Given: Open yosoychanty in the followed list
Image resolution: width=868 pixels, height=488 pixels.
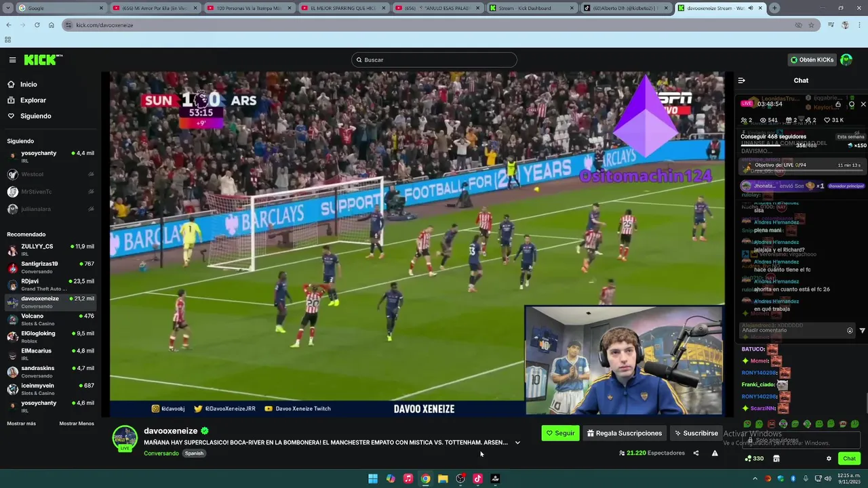Looking at the screenshot, I should pyautogui.click(x=51, y=157).
